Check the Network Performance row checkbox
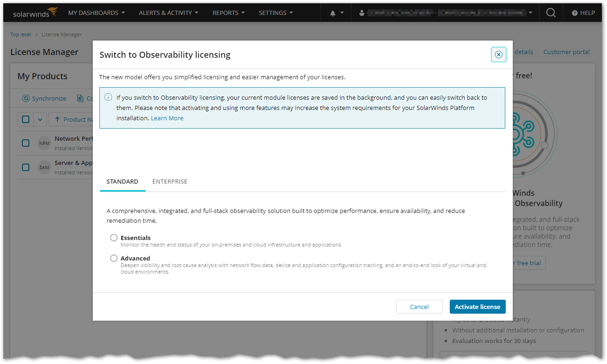The image size is (607, 364). tap(26, 143)
